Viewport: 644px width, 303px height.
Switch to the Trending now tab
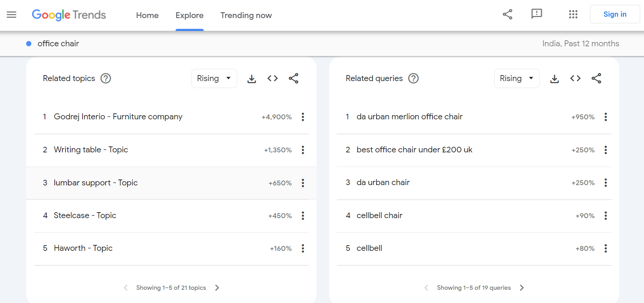[x=246, y=15]
